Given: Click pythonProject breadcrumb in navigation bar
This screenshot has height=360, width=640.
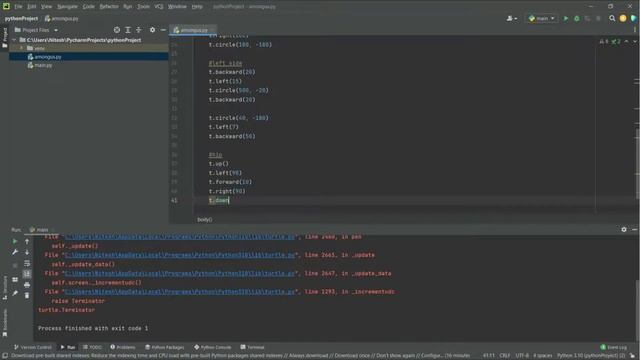Looking at the screenshot, I should coord(21,18).
